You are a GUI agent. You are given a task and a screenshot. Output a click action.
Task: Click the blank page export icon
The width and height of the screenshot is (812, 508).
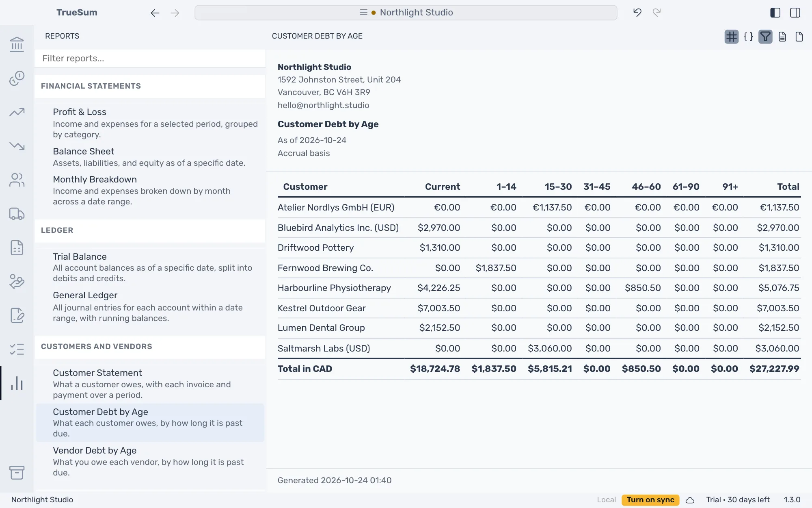(799, 37)
